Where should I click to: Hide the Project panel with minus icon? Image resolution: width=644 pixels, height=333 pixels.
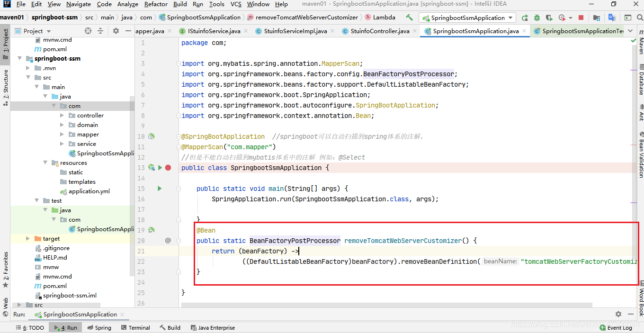129,31
